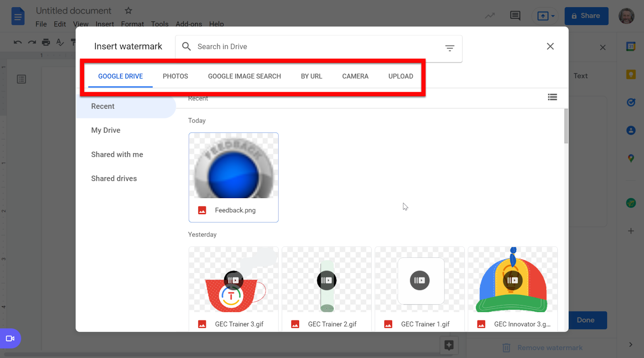Open the Help menu
Screen dimensions: 644x358
(216, 24)
